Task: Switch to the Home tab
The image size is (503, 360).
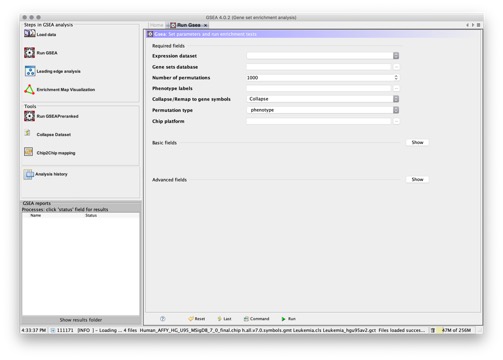Action: click(x=156, y=25)
